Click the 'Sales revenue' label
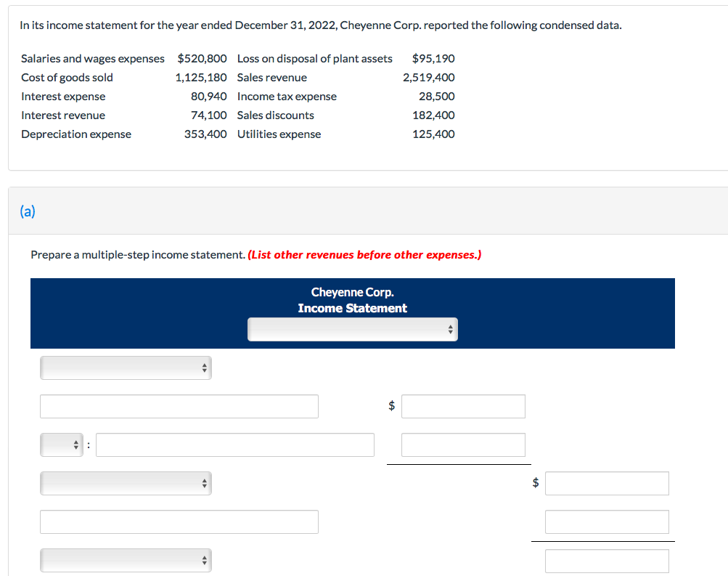 [x=272, y=78]
